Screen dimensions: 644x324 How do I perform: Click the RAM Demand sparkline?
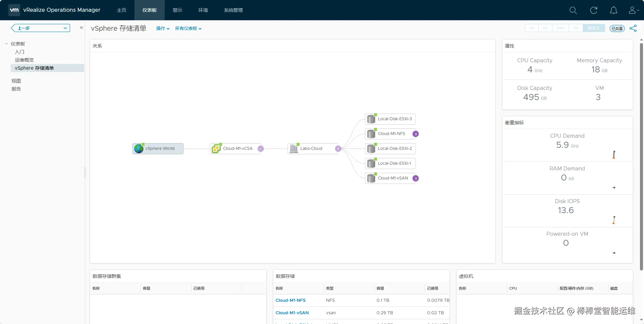tap(614, 188)
